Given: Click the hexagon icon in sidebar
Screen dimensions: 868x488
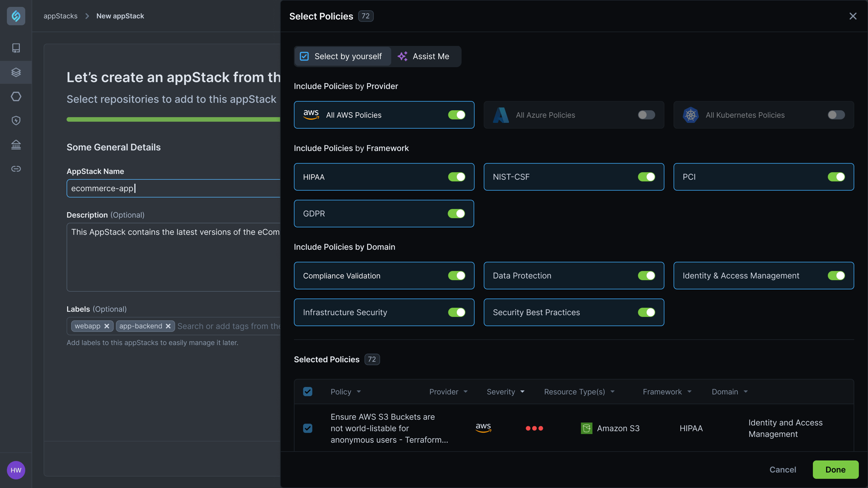Looking at the screenshot, I should point(16,96).
